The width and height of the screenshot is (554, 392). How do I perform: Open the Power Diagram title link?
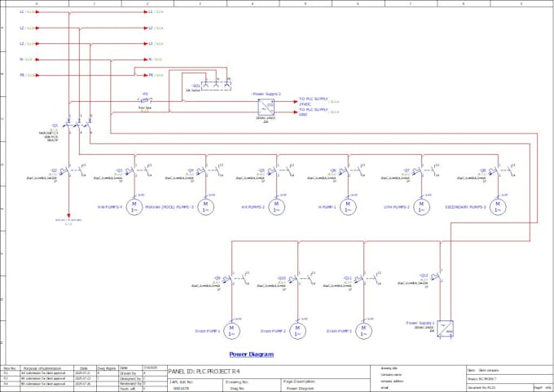coord(252,355)
